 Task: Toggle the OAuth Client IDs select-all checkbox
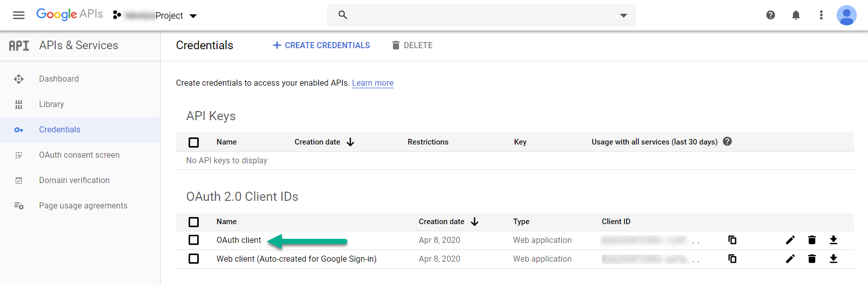pyautogui.click(x=194, y=222)
